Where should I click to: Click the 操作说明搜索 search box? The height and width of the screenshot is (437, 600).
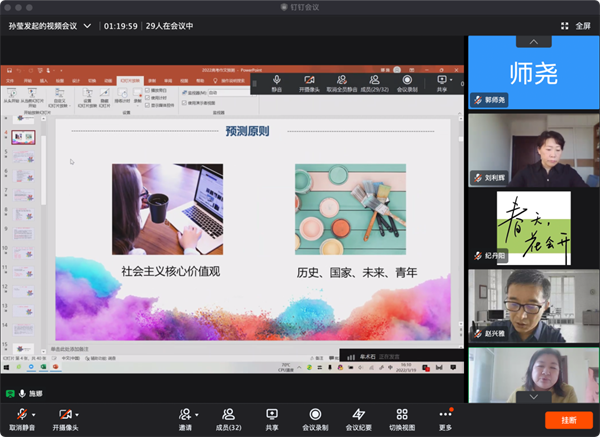click(x=229, y=81)
